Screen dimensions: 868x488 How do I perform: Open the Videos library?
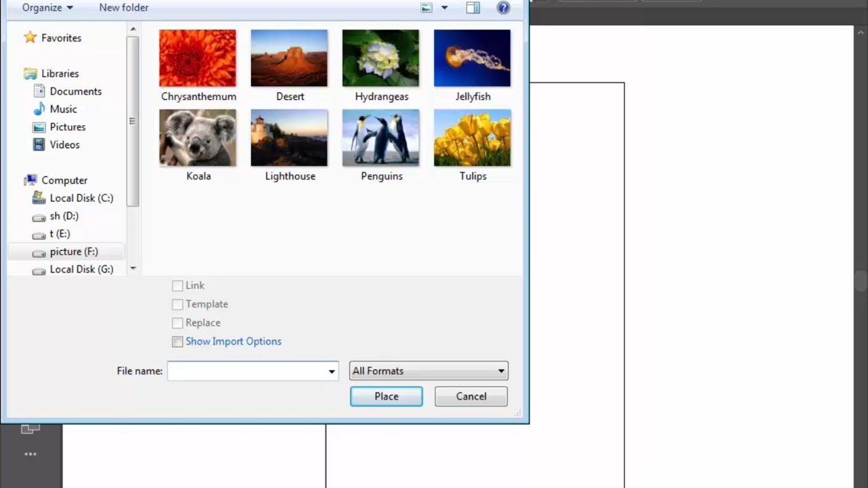[x=64, y=144]
